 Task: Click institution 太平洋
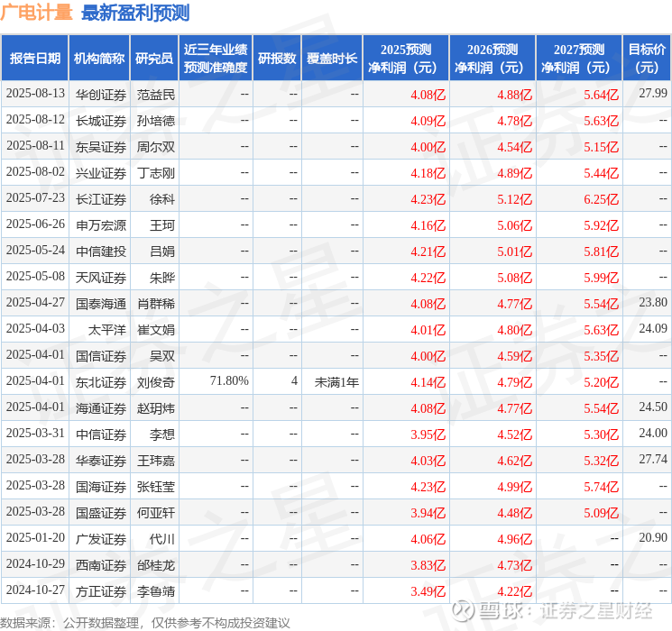(x=107, y=330)
